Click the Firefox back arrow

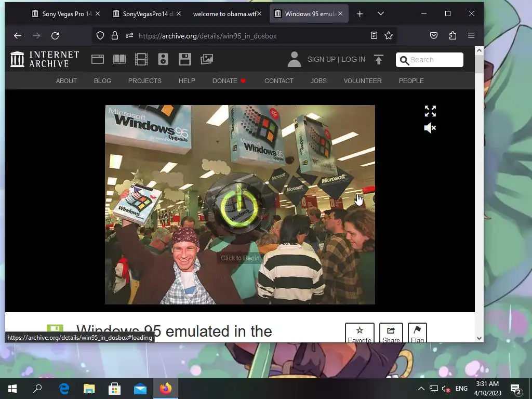pos(18,36)
